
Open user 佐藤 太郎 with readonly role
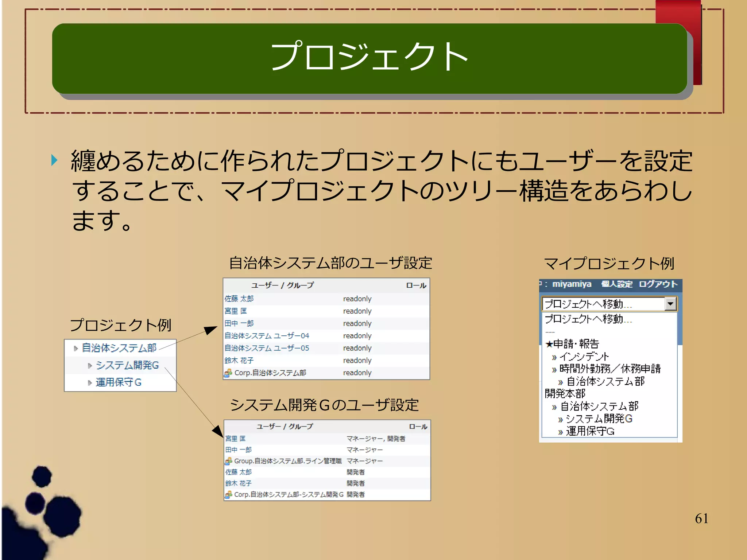(x=239, y=299)
